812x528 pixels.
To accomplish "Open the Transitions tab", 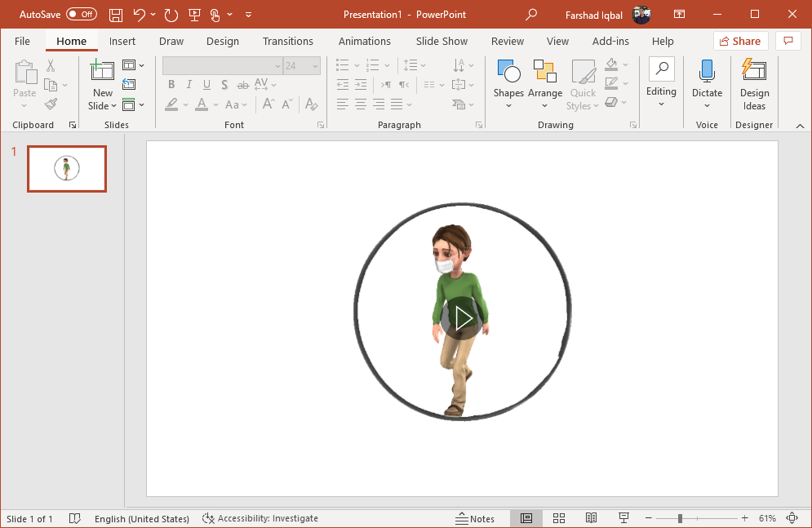I will point(287,42).
